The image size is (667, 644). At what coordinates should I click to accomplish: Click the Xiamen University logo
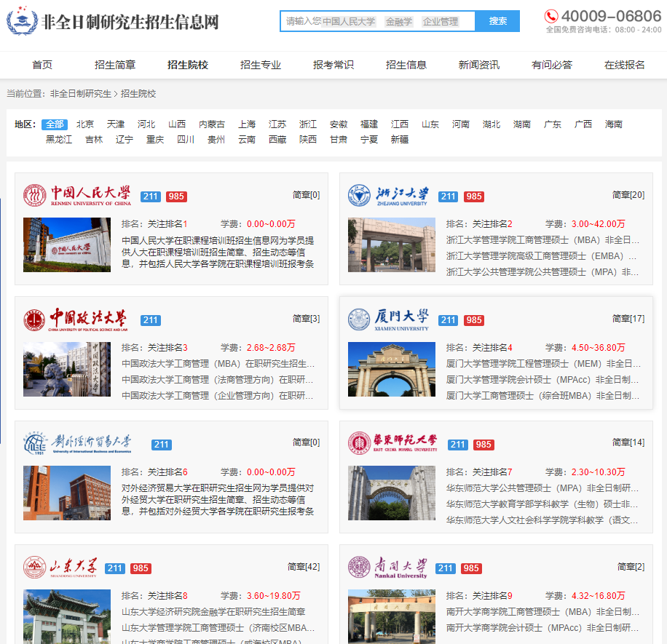point(389,319)
